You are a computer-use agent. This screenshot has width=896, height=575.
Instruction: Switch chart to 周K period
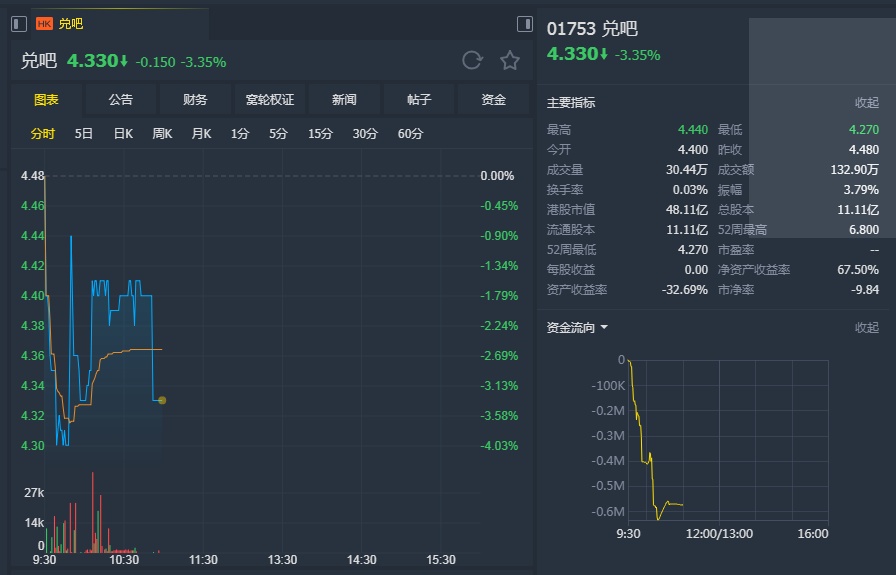coord(162,134)
